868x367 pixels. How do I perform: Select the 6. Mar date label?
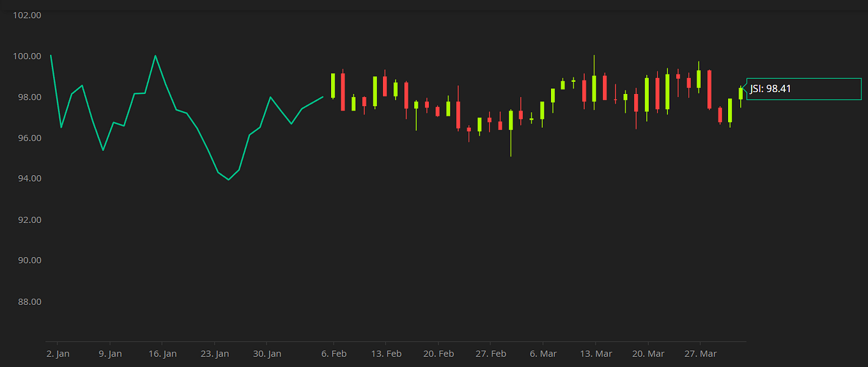543,354
